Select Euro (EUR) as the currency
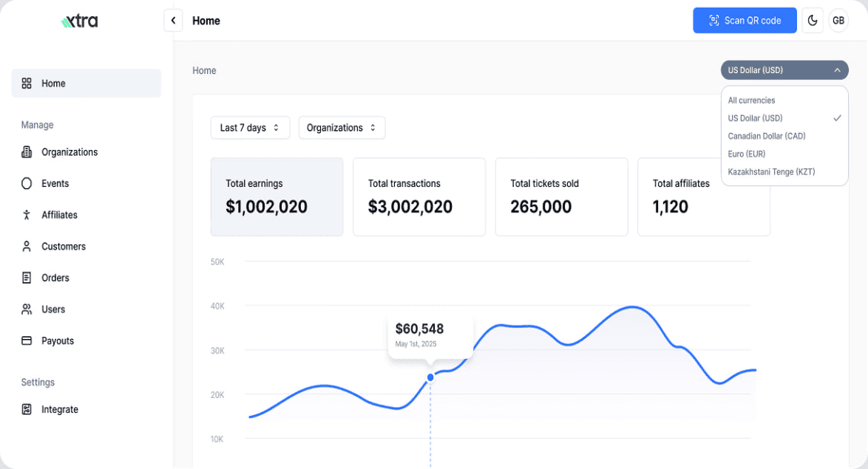 point(747,154)
